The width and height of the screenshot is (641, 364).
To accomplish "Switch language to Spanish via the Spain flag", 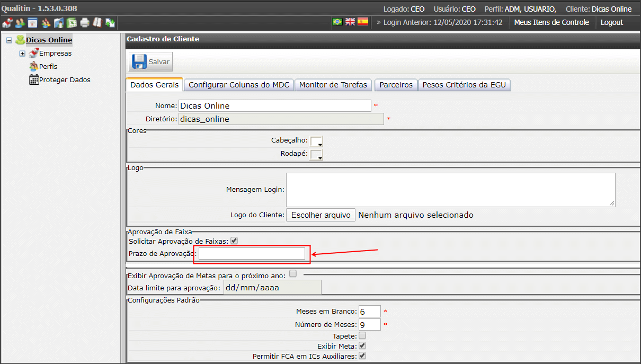I will coord(363,22).
